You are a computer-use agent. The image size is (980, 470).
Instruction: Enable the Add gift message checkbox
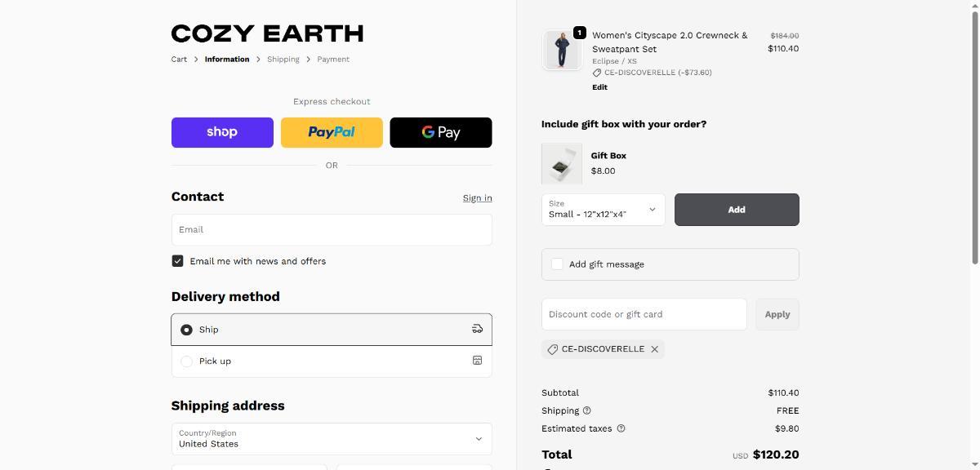tap(557, 264)
